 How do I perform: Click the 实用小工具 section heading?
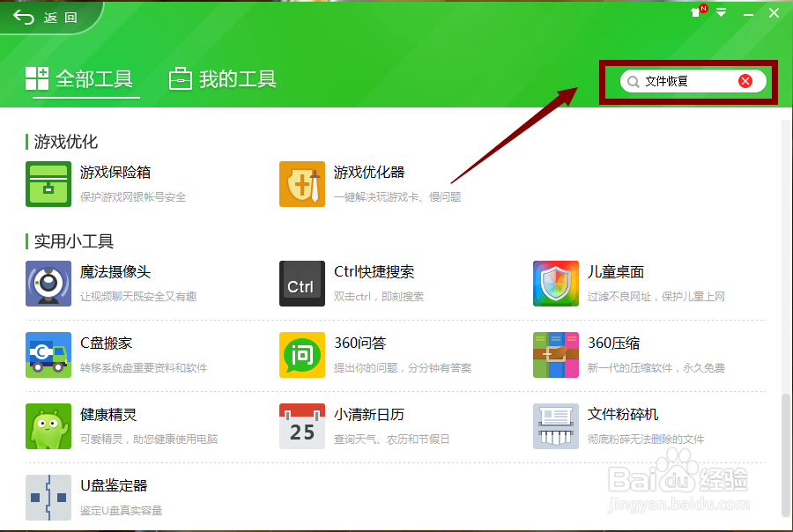click(x=74, y=241)
